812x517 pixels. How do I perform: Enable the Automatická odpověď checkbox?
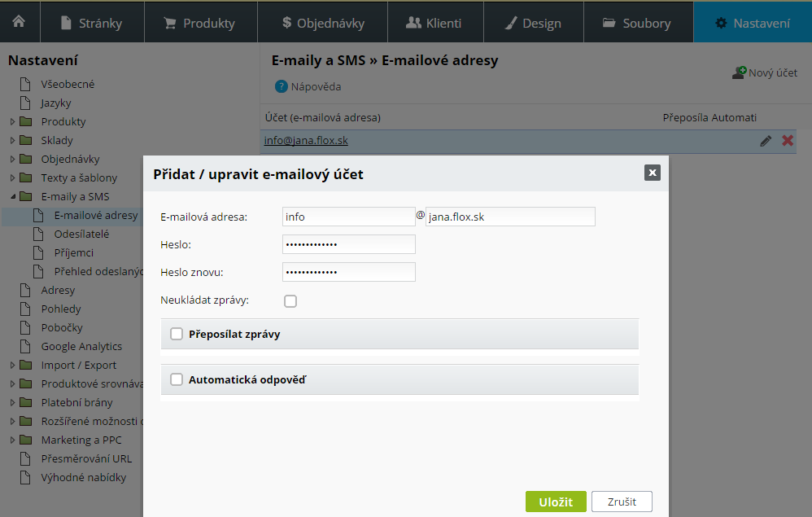177,379
